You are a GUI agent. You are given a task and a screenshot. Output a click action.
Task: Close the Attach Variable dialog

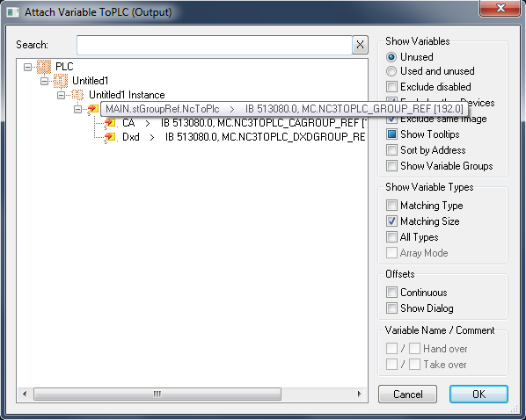click(500, 8)
